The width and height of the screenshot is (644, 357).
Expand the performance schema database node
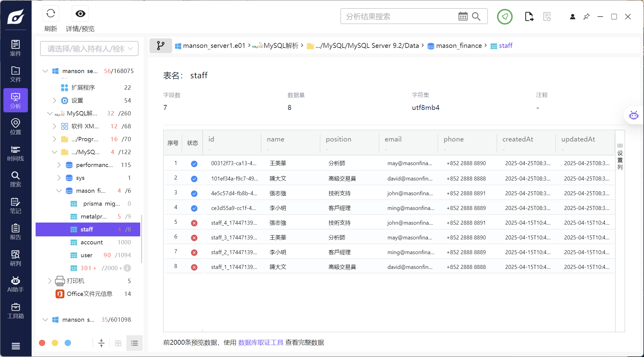click(x=59, y=165)
